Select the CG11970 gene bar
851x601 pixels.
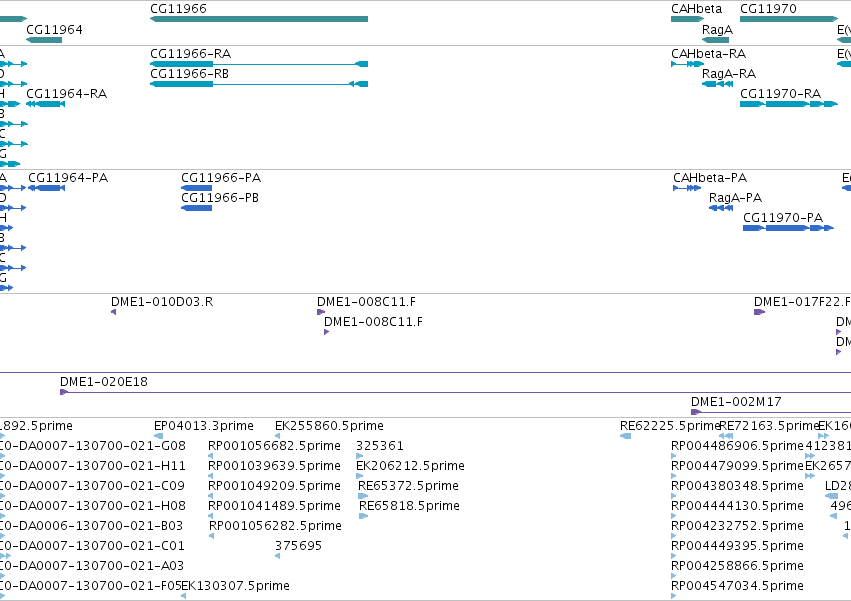[789, 19]
